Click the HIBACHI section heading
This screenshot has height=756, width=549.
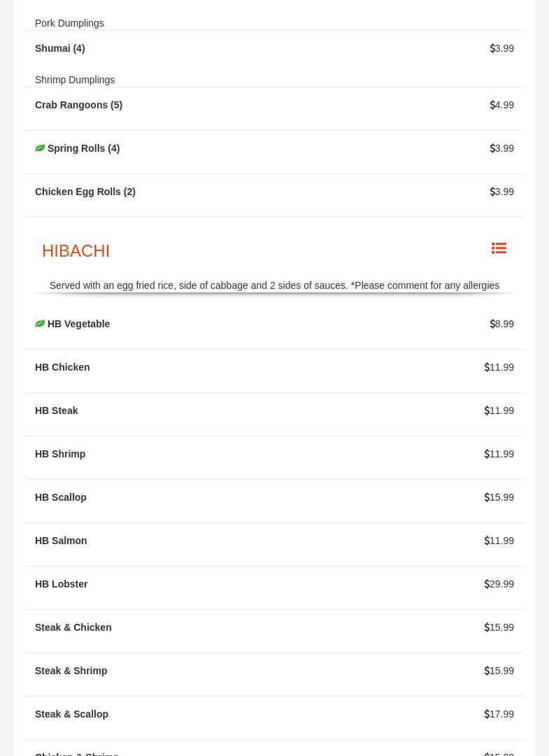[76, 250]
